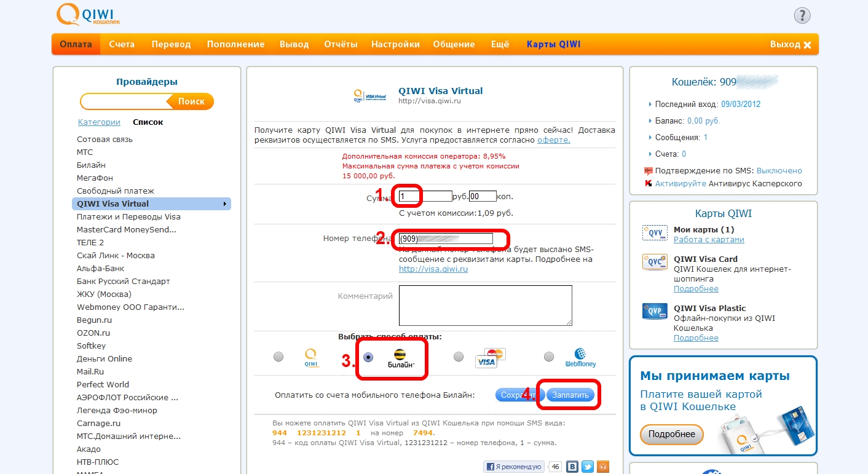Open the Пополнение menu item
This screenshot has width=868, height=474.
point(235,44)
